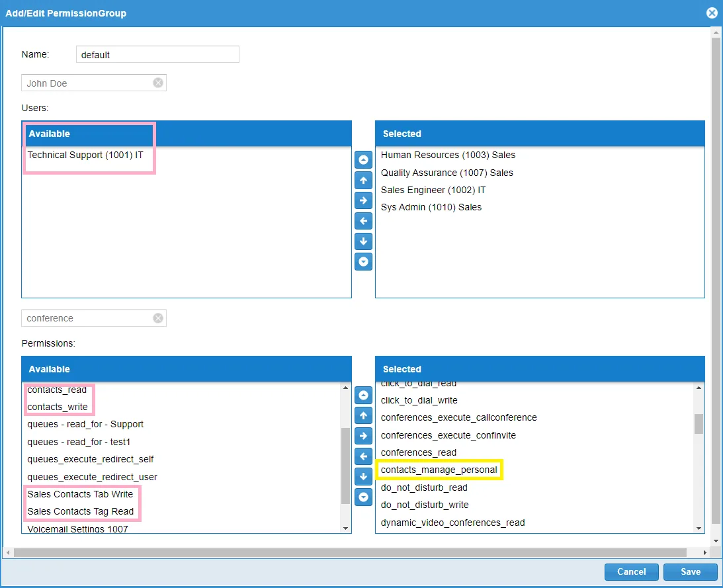723x588 pixels.
Task: Click the dialog horizontal scrollbar thumb
Action: coord(350,552)
